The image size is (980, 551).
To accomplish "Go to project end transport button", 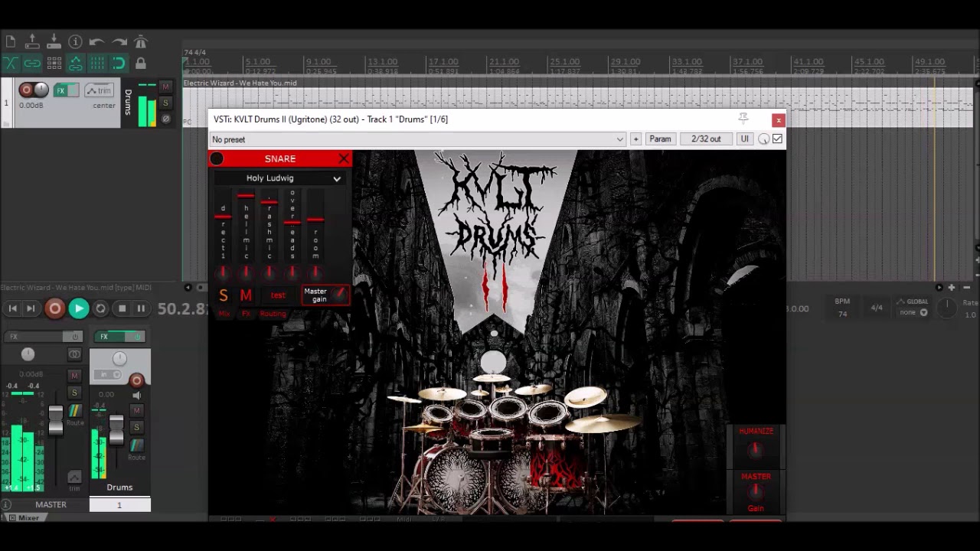I will click(x=31, y=308).
